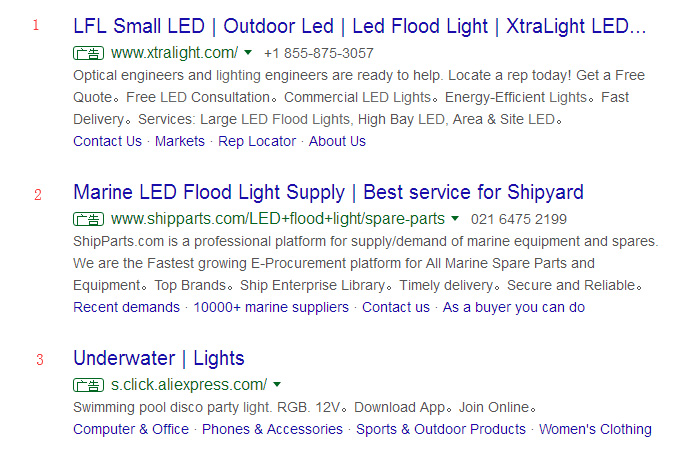
Task: Open the As a buyer you can do link
Action: coord(514,307)
